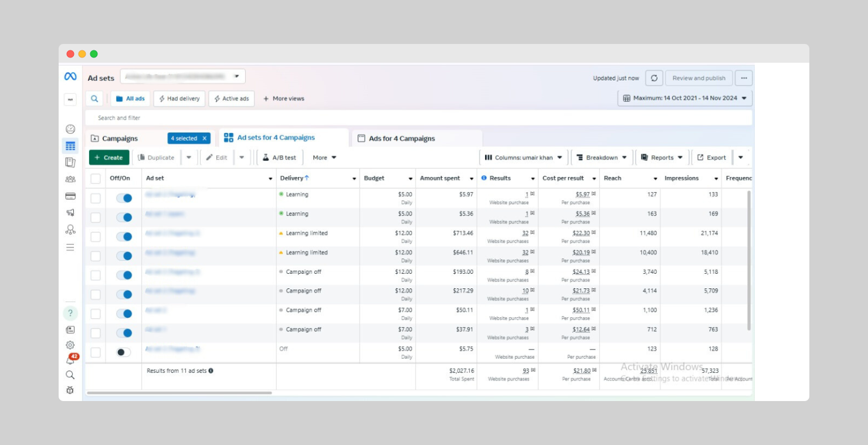
Task: Click the refresh icon beside Updated just now
Action: pos(654,78)
